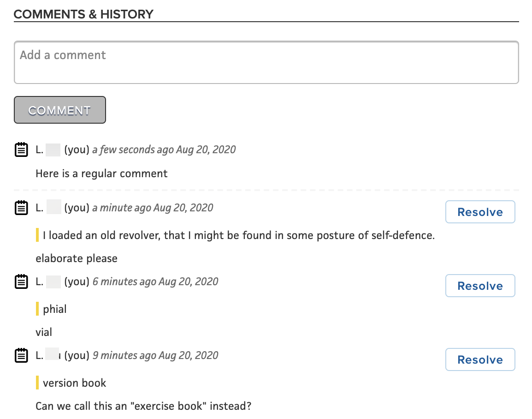Click the note icon for the revolver comment
This screenshot has height=419, width=532.
click(x=21, y=208)
